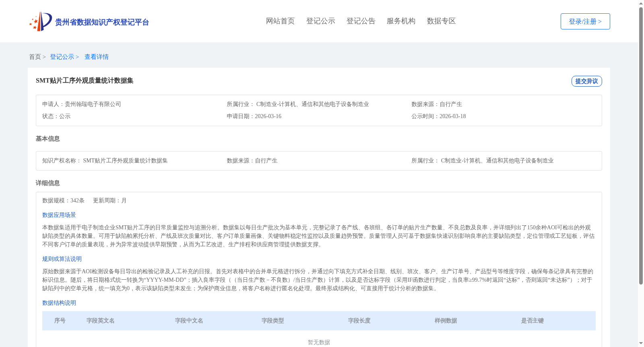This screenshot has height=347, width=644.
Task: Select 服务机构 in the top menu
Action: coord(401,21)
